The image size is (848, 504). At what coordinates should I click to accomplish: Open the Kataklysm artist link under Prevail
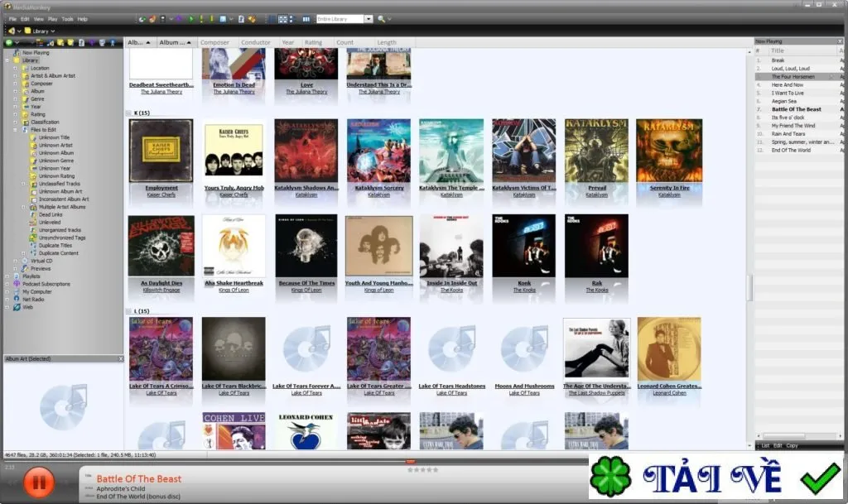[x=596, y=195]
